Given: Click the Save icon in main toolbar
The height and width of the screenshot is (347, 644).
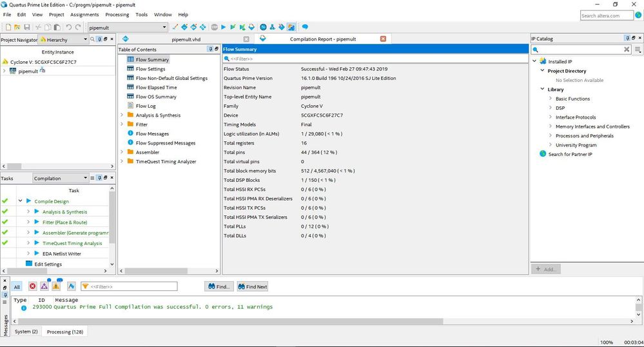Looking at the screenshot, I should click(x=27, y=27).
